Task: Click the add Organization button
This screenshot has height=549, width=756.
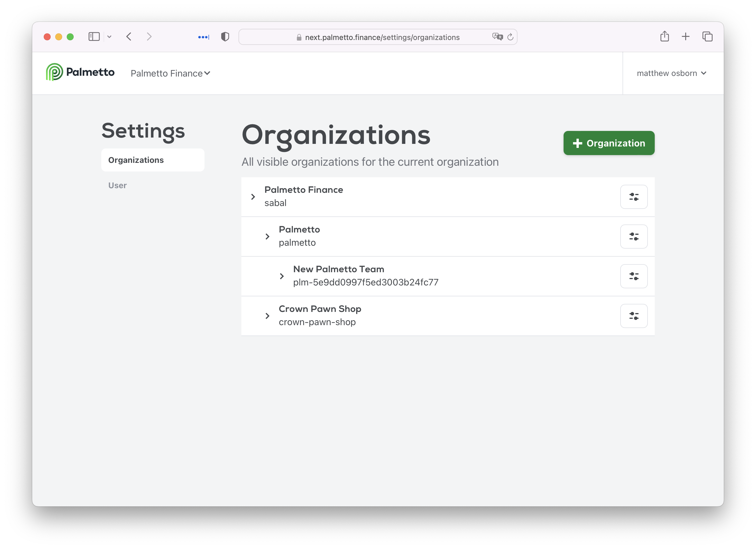Action: [609, 143]
